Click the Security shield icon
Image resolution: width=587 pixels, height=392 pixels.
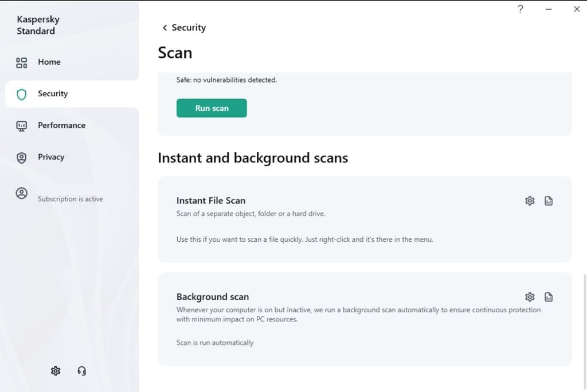[22, 95]
